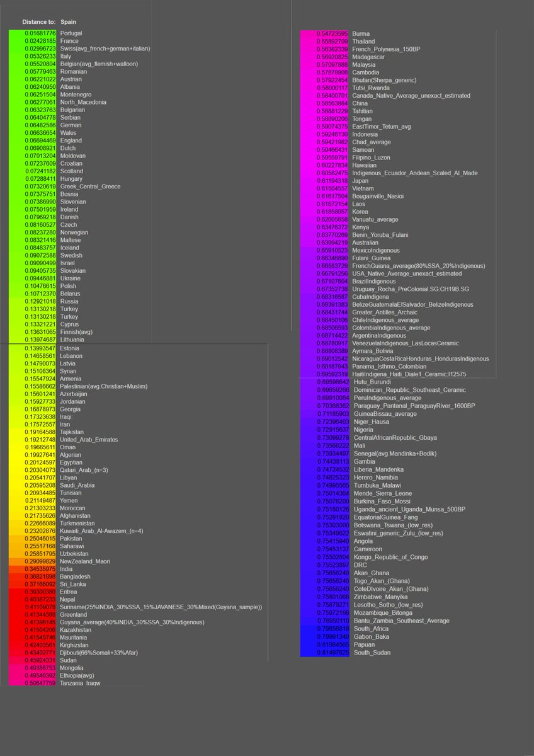Click the Iceland entry
This screenshot has width=534, height=756.
click(71, 248)
